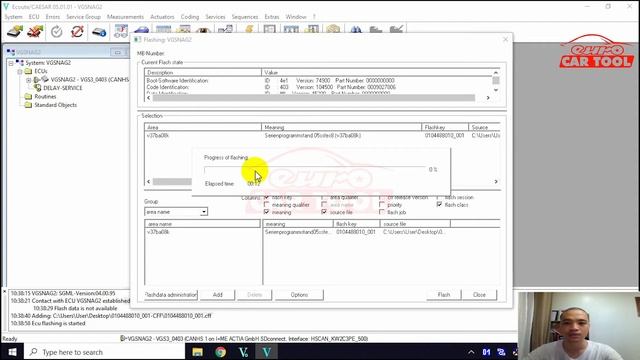
Task: Open the Windows Start menu
Action: 12,352
